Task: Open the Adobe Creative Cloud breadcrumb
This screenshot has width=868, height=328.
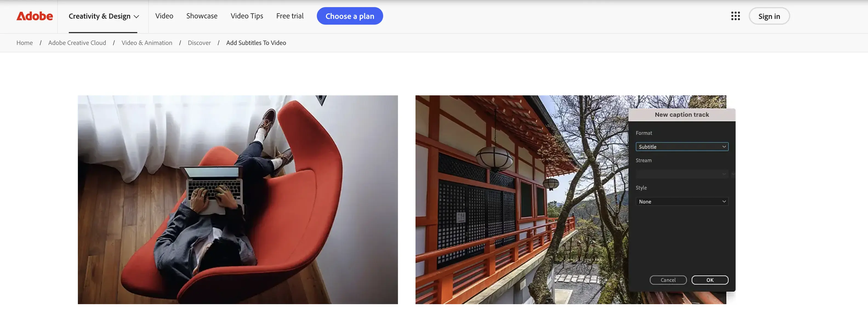Action: (x=77, y=43)
